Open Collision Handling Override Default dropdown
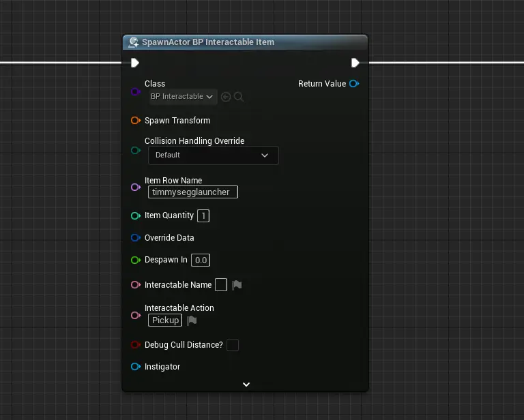This screenshot has height=420, width=524. pos(213,155)
